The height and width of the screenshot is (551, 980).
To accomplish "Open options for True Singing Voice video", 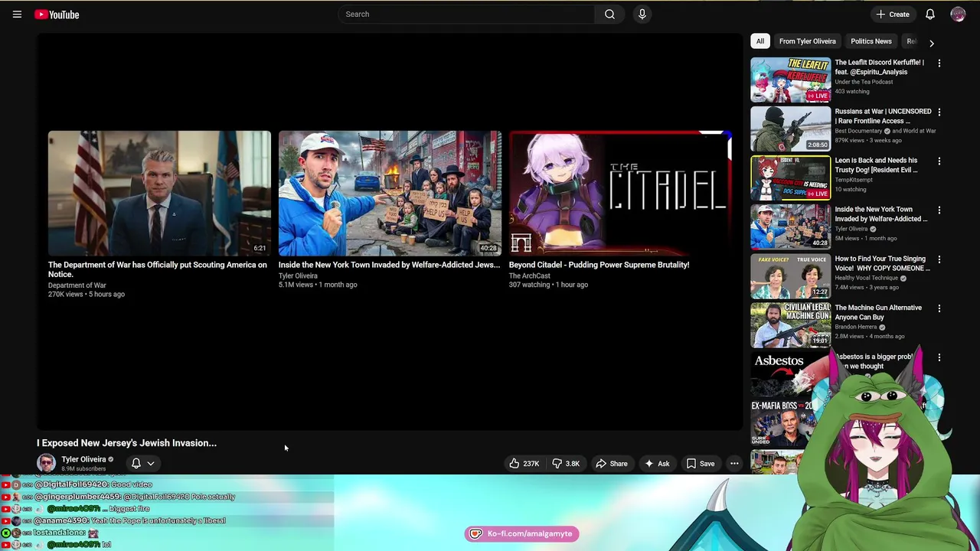I will (x=939, y=259).
